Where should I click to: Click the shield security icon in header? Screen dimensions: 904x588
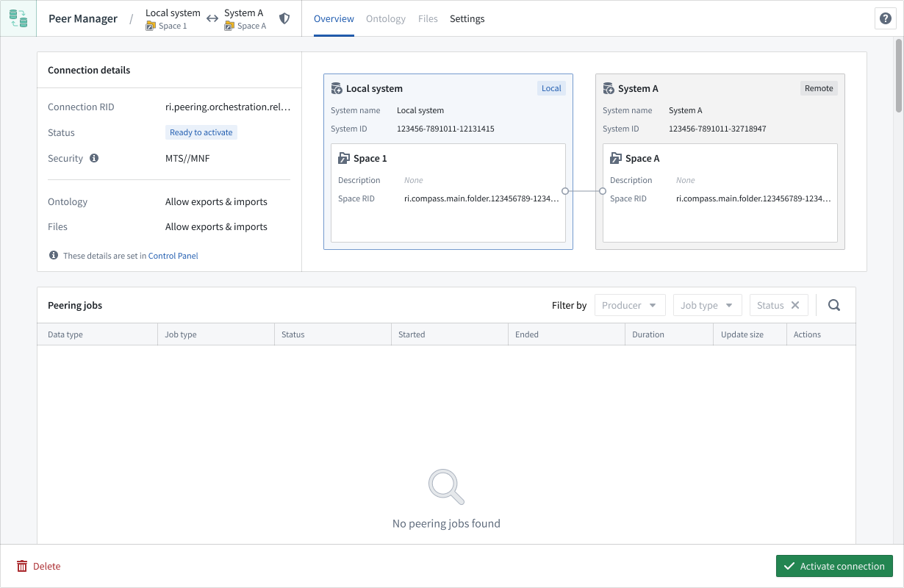click(284, 18)
